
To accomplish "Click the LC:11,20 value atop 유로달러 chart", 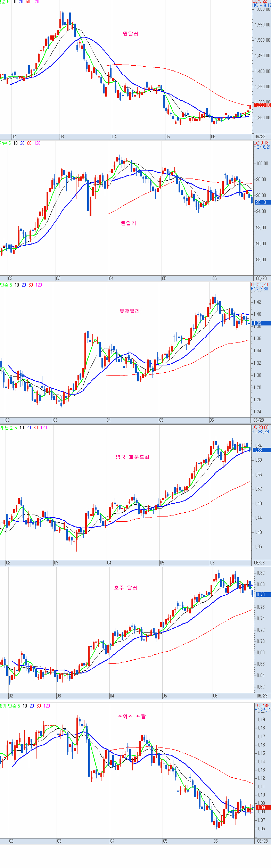I will click(x=260, y=284).
